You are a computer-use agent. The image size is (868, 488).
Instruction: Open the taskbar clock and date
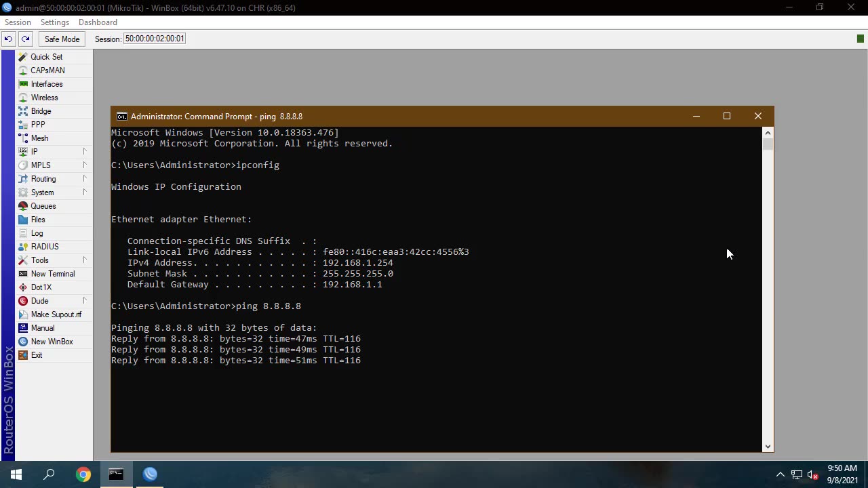[x=842, y=474]
